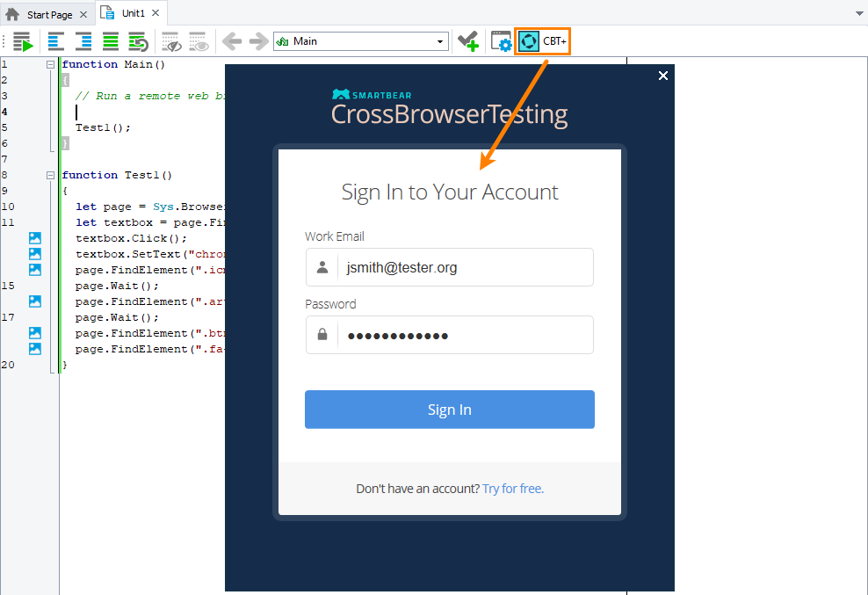Click the revert-formatting toolbar icon with curved arrow

coord(138,41)
